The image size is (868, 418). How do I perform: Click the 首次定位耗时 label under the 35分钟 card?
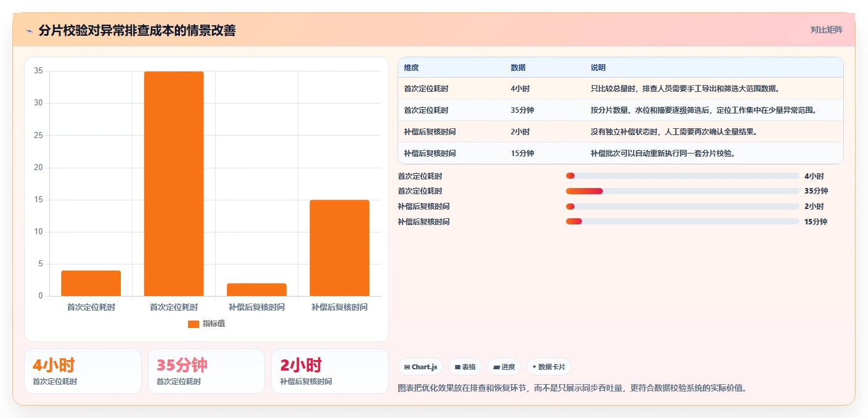click(179, 382)
